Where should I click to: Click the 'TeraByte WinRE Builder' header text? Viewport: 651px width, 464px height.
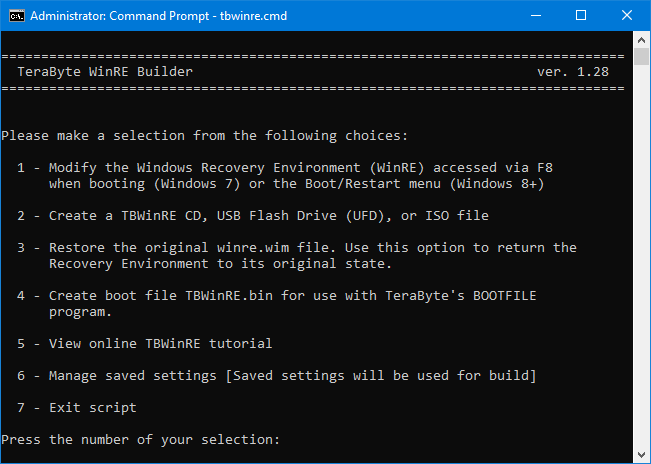click(105, 72)
